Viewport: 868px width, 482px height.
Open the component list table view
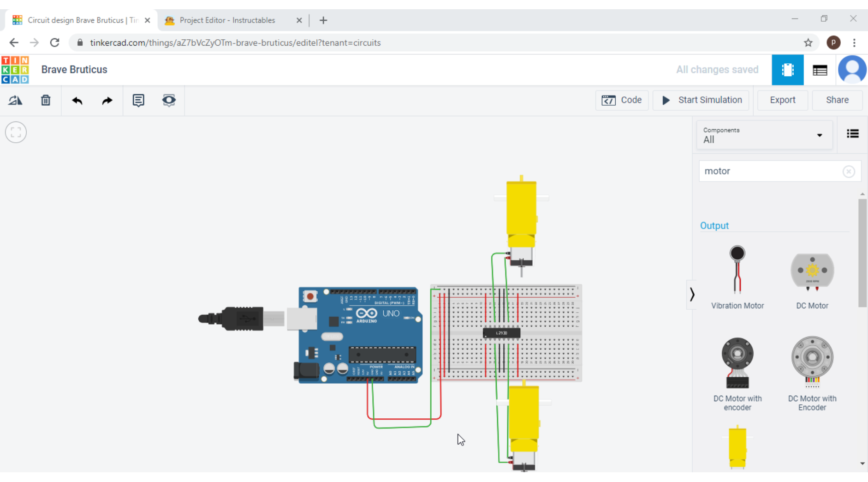(x=820, y=70)
